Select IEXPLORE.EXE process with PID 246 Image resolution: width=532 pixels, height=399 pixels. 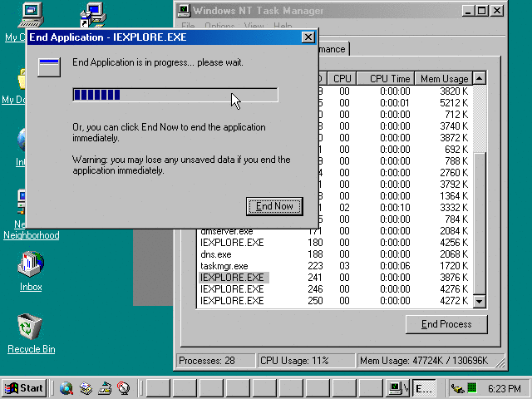tap(334, 289)
